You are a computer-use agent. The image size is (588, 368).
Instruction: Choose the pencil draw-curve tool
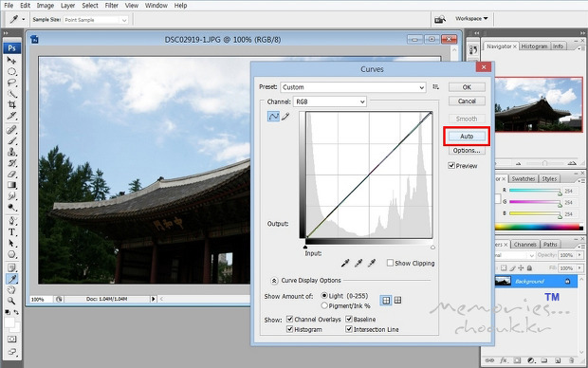[x=285, y=117]
